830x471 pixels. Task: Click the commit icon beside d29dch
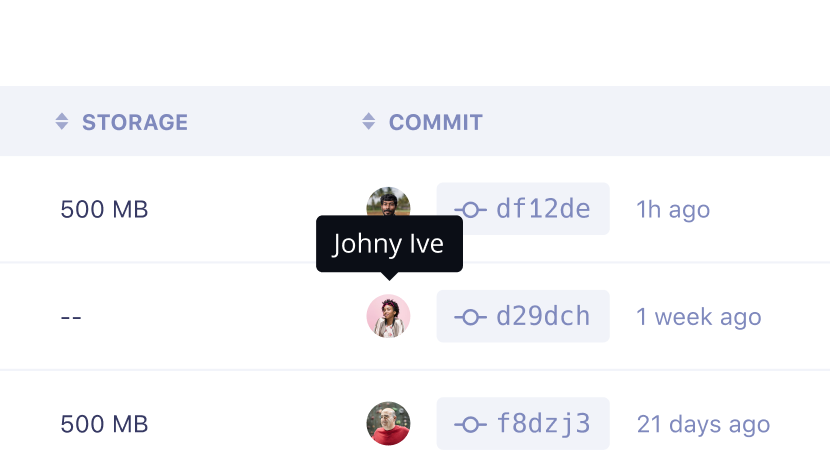470,317
